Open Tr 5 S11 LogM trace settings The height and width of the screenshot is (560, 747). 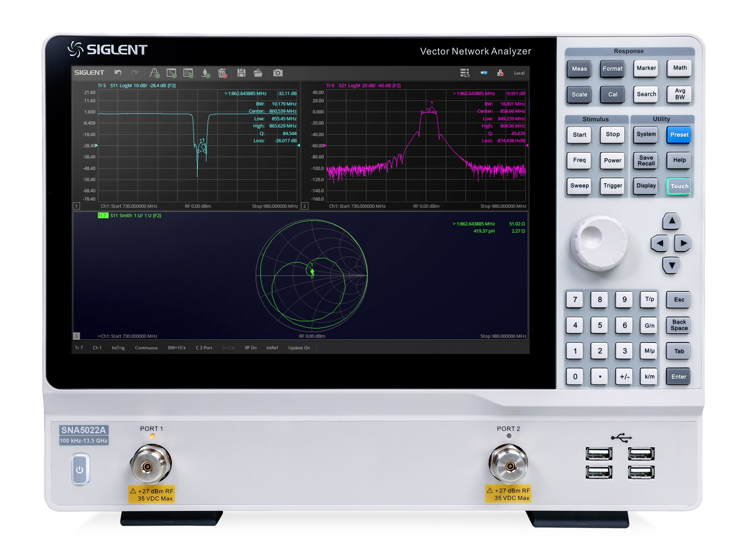[x=136, y=86]
